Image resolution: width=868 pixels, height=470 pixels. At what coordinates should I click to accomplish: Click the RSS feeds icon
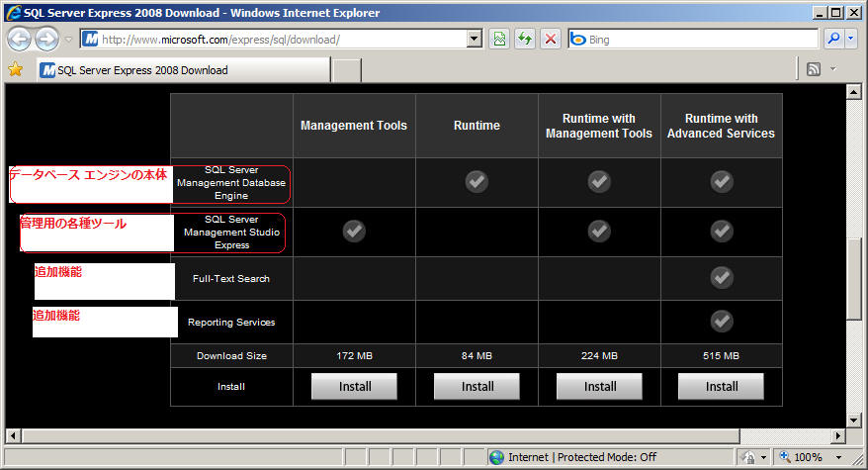[x=814, y=69]
